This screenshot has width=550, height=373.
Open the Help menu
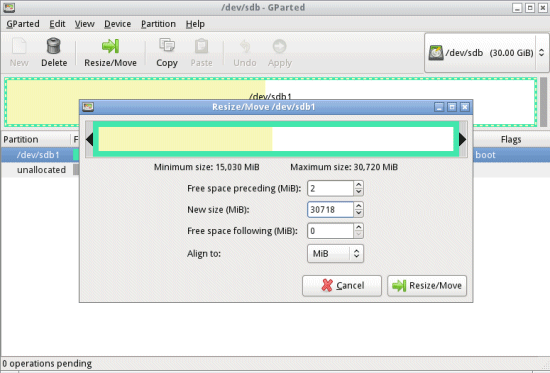coord(195,24)
